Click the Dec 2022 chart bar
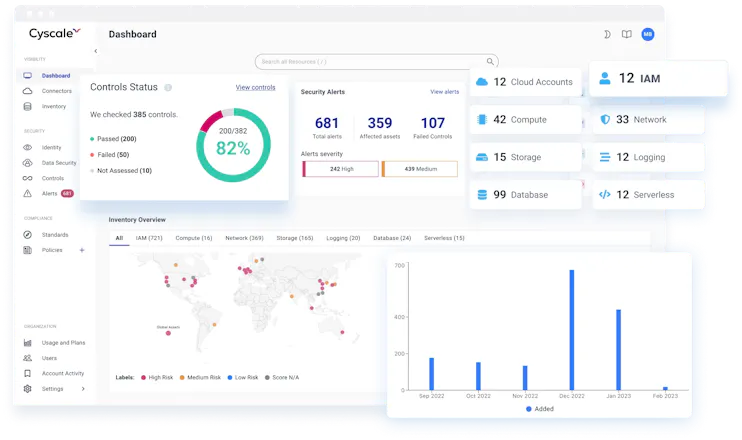742x440 pixels. [572, 330]
